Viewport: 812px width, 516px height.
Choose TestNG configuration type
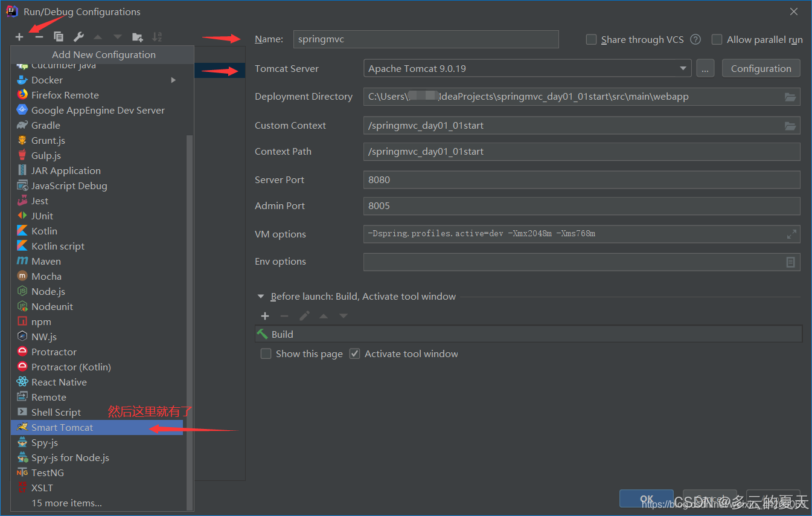[x=97, y=472]
